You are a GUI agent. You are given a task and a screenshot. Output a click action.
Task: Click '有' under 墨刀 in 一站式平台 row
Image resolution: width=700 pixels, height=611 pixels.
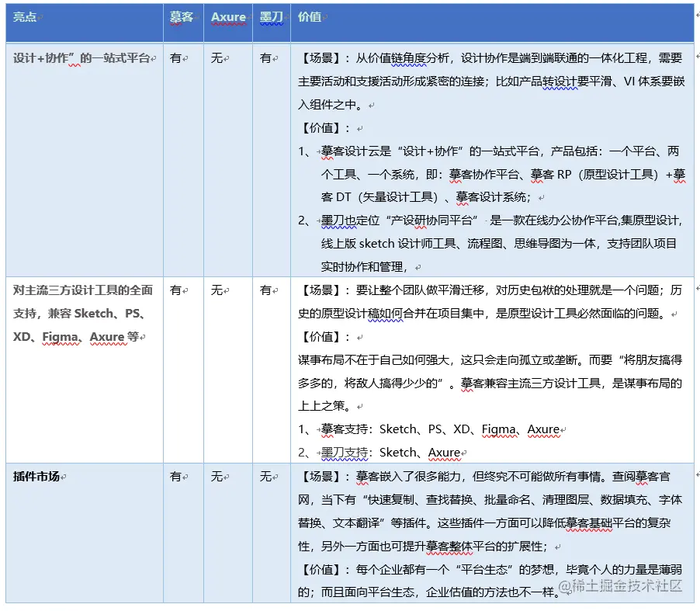265,58
